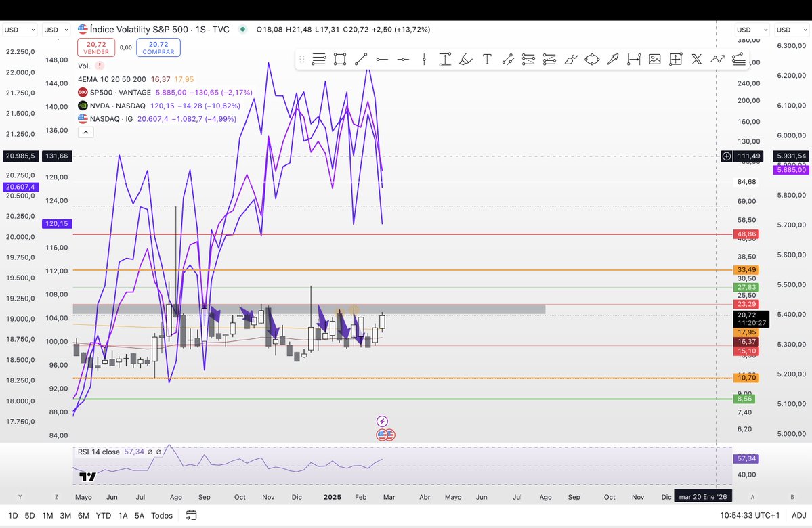Click the COMPRAR 20,72 buy button

(158, 47)
